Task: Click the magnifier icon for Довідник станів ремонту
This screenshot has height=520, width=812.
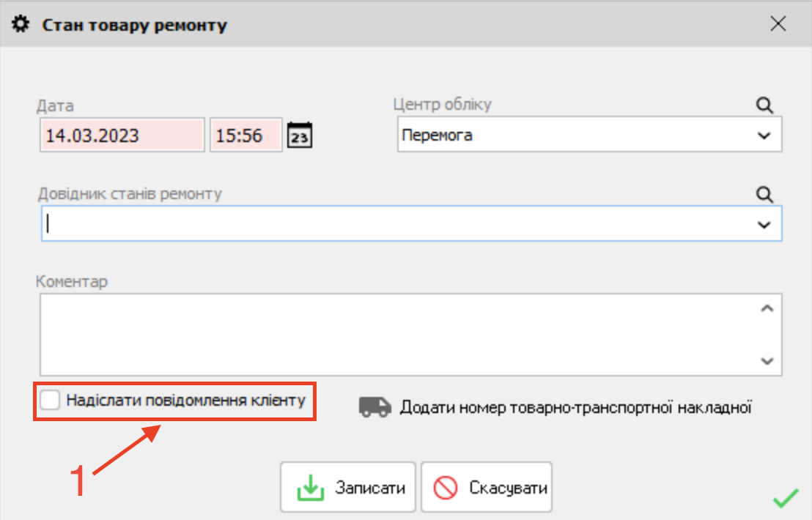Action: tap(764, 195)
